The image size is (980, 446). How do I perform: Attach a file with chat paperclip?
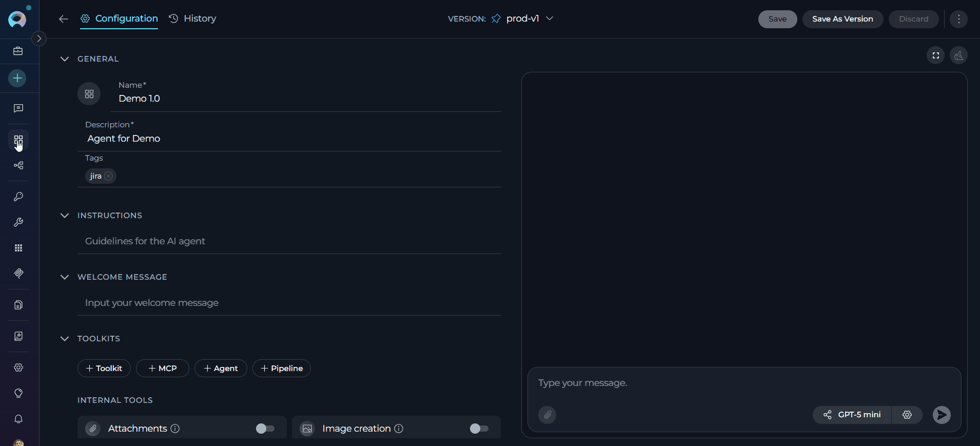tap(547, 415)
